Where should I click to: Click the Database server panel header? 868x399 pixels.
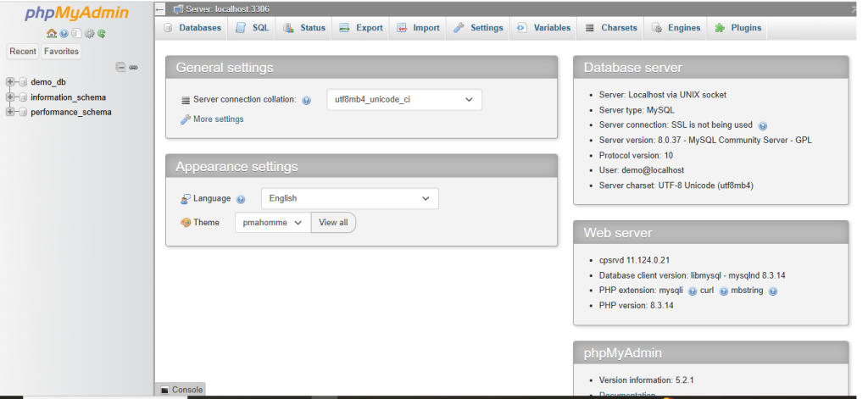pyautogui.click(x=711, y=68)
